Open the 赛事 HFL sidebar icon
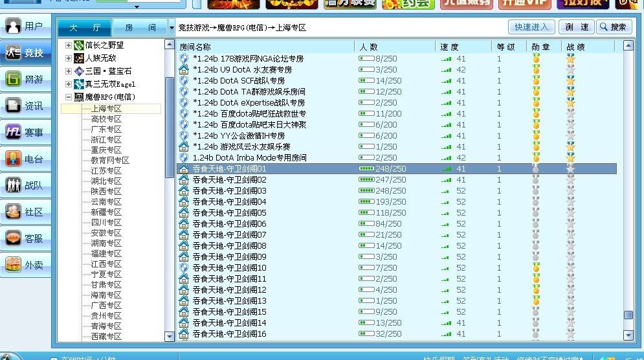Viewport: 644px width, 360px height. [x=13, y=132]
